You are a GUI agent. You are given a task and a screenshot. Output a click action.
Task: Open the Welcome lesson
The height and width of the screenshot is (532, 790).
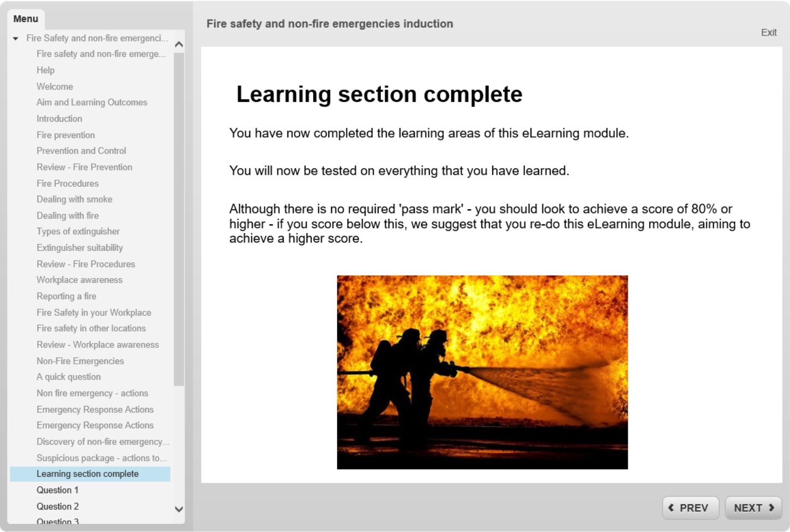[x=55, y=86]
